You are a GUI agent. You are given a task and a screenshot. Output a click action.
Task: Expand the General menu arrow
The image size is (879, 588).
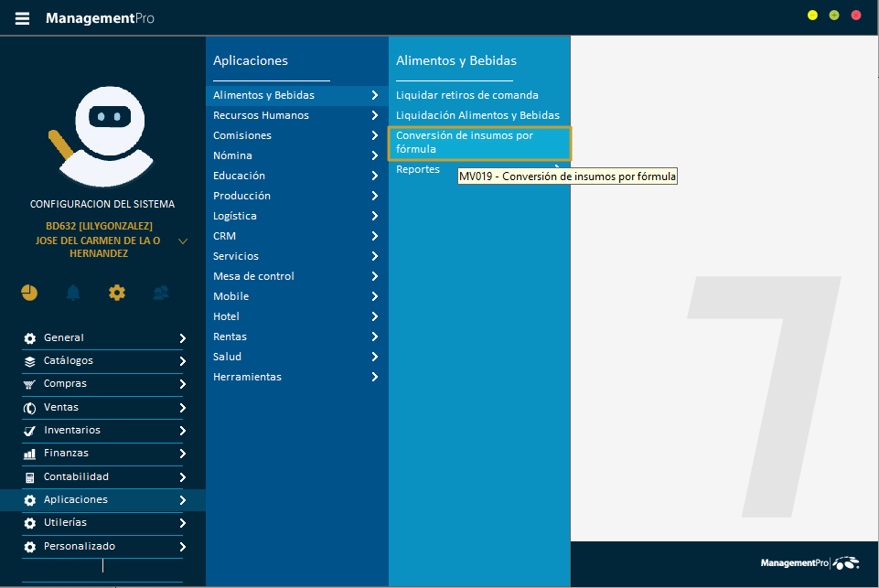(182, 338)
